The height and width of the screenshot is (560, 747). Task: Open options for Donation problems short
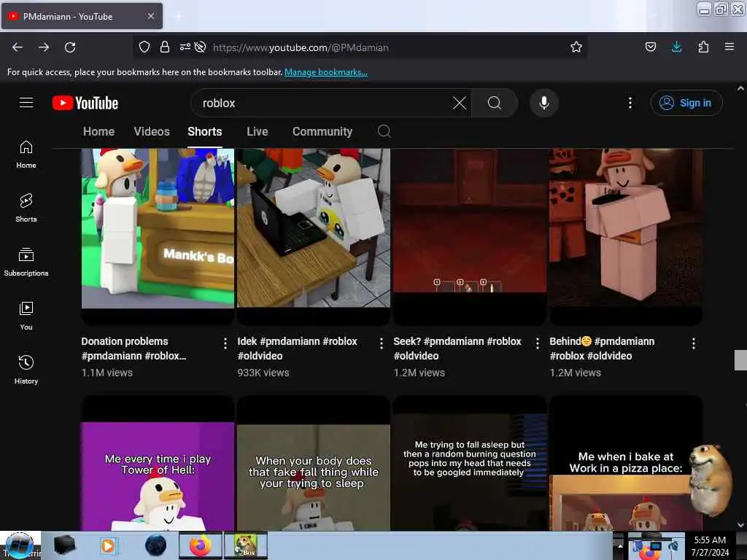click(225, 343)
